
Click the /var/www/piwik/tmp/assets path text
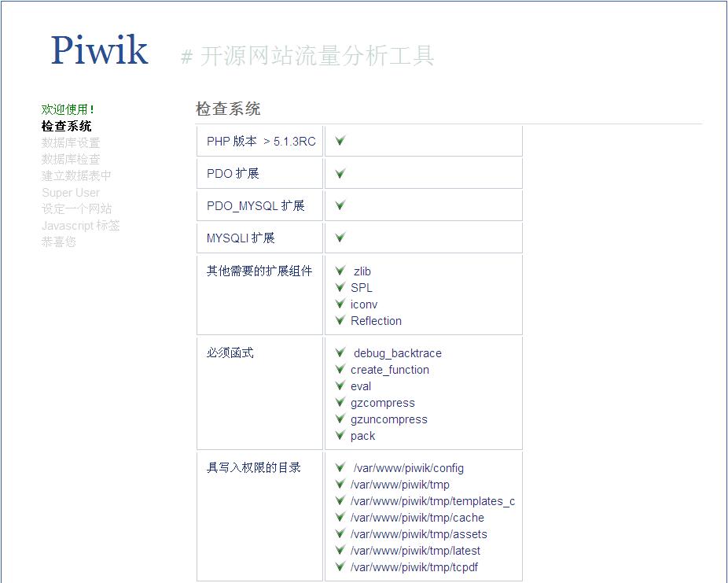point(419,534)
